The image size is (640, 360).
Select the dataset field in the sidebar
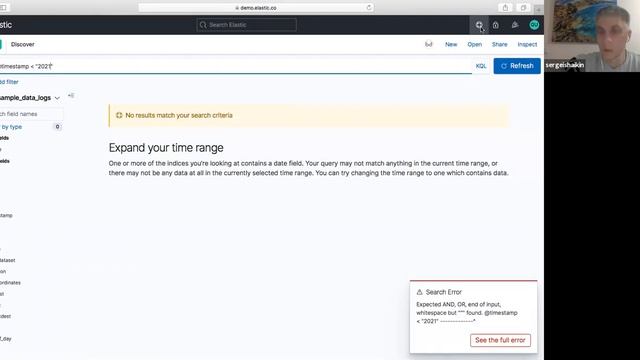click(x=8, y=260)
